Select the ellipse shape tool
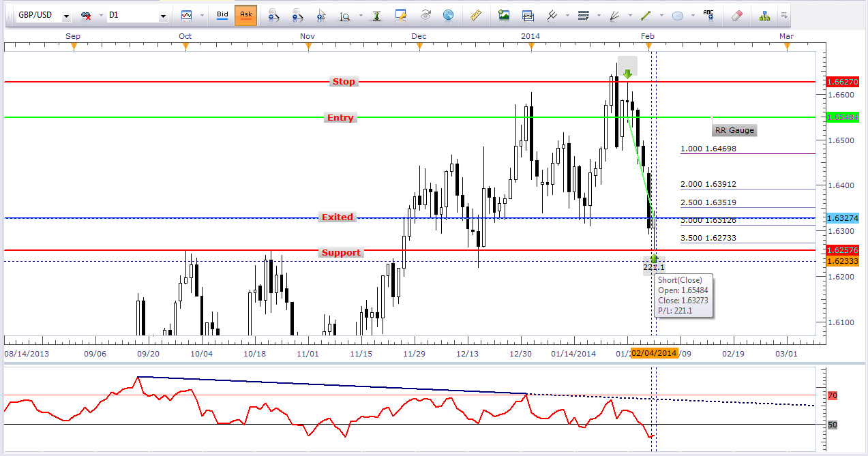This screenshot has width=868, height=456. (x=678, y=15)
